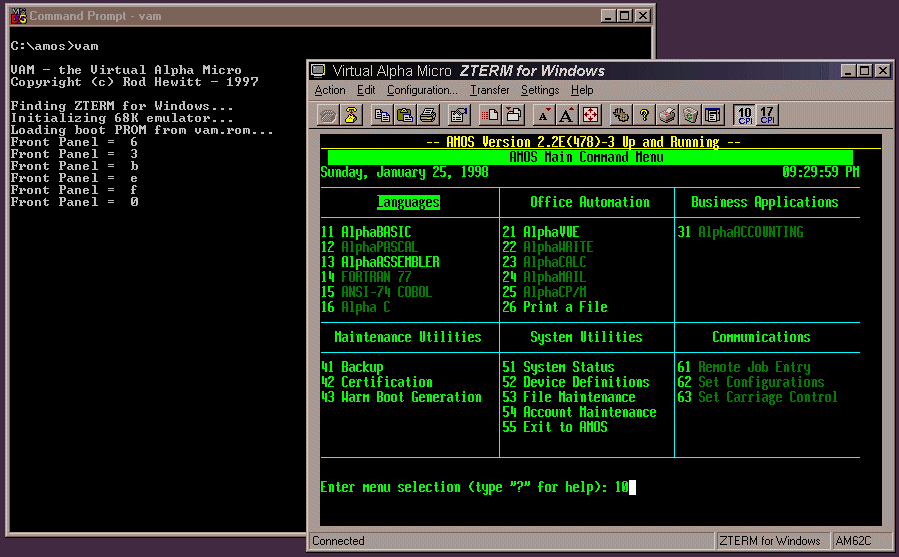Click '13 AlphaASSEMBLER' menu entry
899x557 pixels.
pos(380,262)
